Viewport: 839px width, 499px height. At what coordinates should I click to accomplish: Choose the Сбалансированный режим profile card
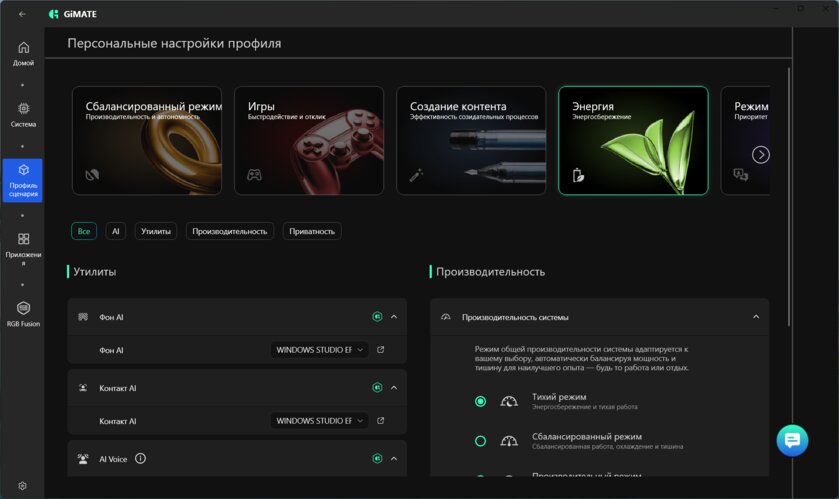click(147, 141)
